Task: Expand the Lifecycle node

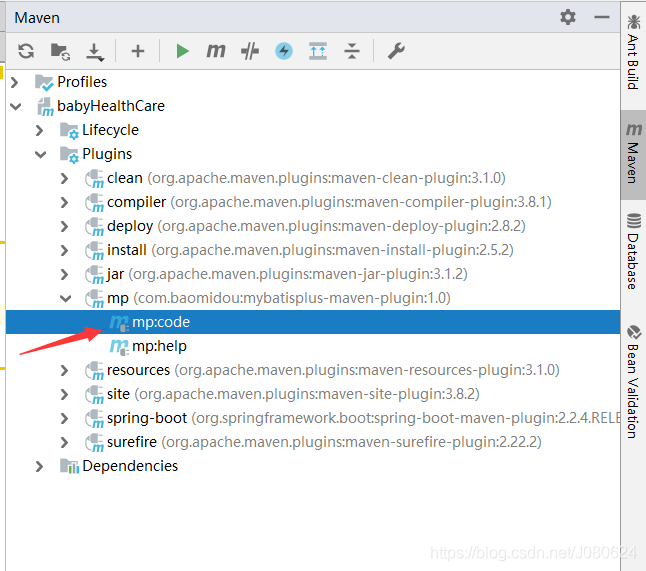Action: click(x=40, y=130)
